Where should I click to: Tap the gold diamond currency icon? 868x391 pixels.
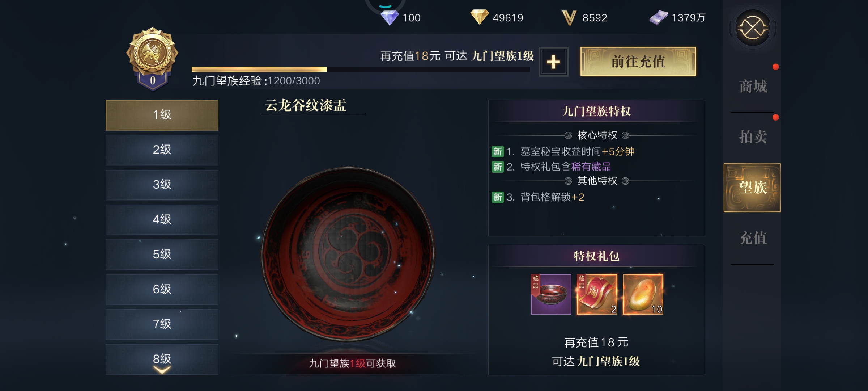click(x=479, y=17)
